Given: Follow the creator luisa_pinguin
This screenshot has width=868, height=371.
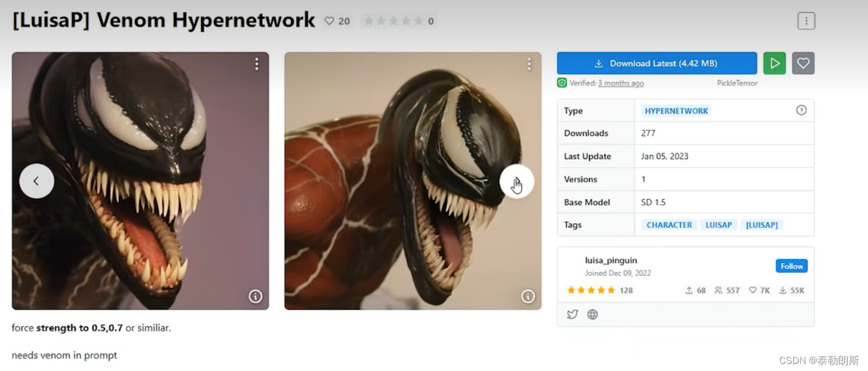Looking at the screenshot, I should [792, 266].
